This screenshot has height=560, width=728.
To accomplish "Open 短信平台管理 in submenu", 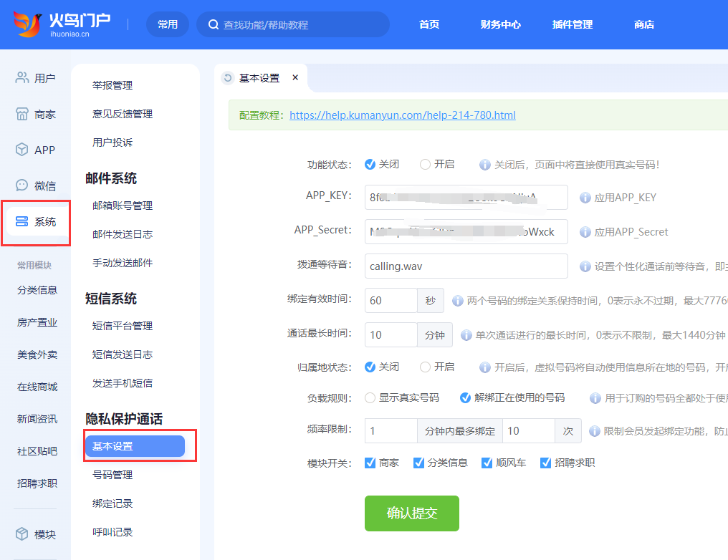I will point(123,326).
